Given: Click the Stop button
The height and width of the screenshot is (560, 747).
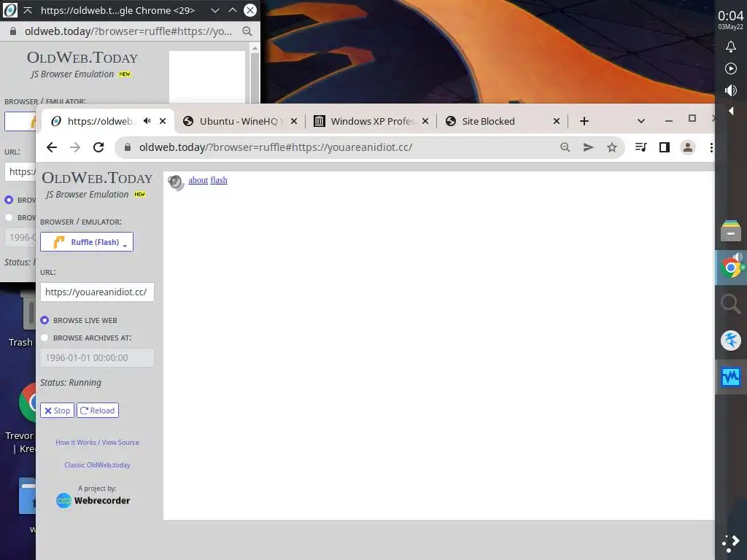Looking at the screenshot, I should coord(57,411).
